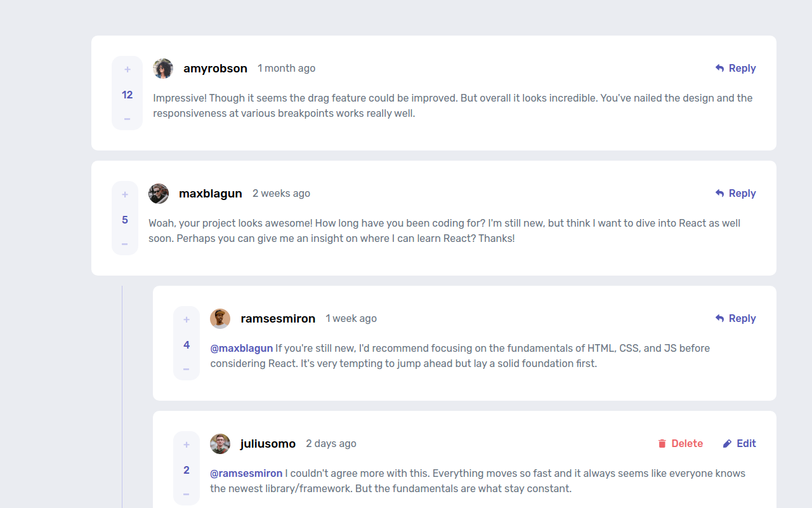Open ramsesmiron's avatar picture
The width and height of the screenshot is (812, 508).
[x=220, y=319]
